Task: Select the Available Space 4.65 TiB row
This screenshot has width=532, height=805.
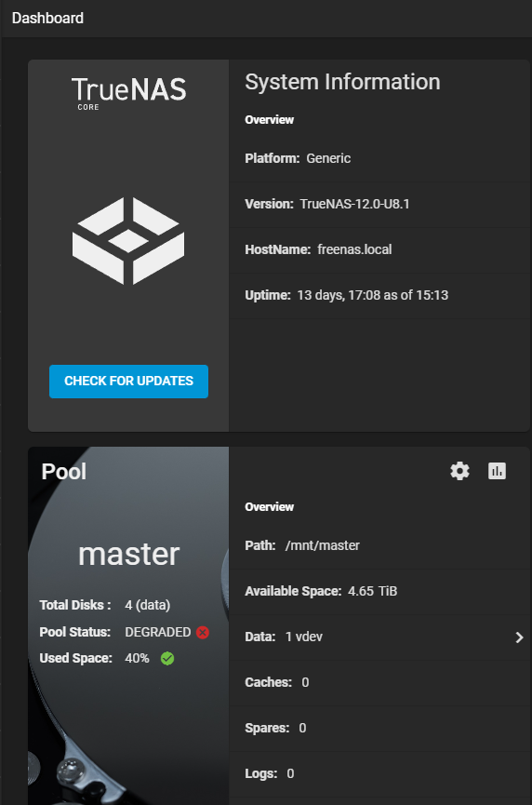Action: tap(379, 592)
